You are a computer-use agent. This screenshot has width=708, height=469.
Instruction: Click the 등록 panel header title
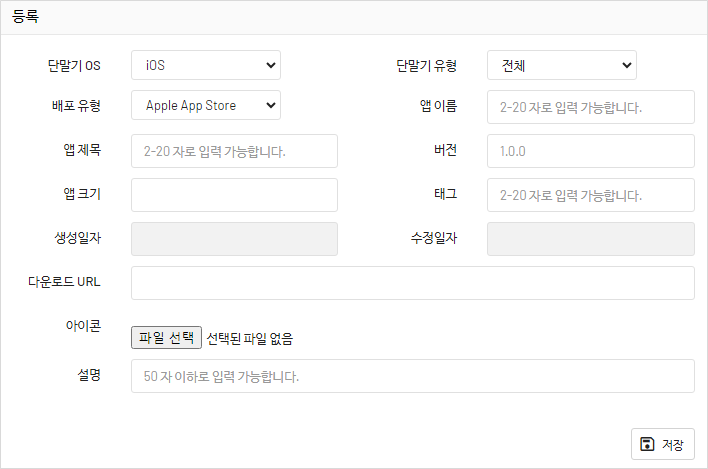pos(25,17)
